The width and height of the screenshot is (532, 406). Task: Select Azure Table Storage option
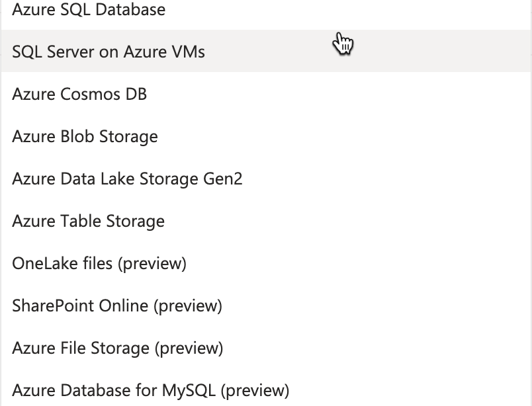coord(266,220)
